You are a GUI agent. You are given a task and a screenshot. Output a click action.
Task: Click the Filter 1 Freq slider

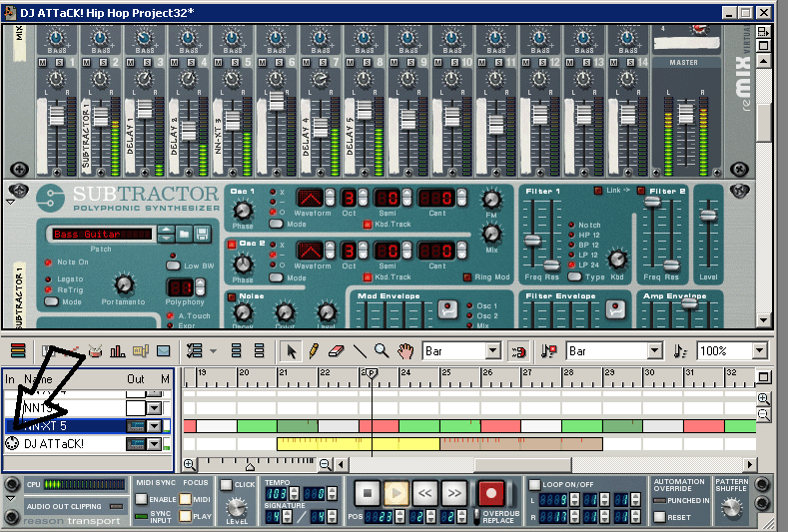(532, 241)
